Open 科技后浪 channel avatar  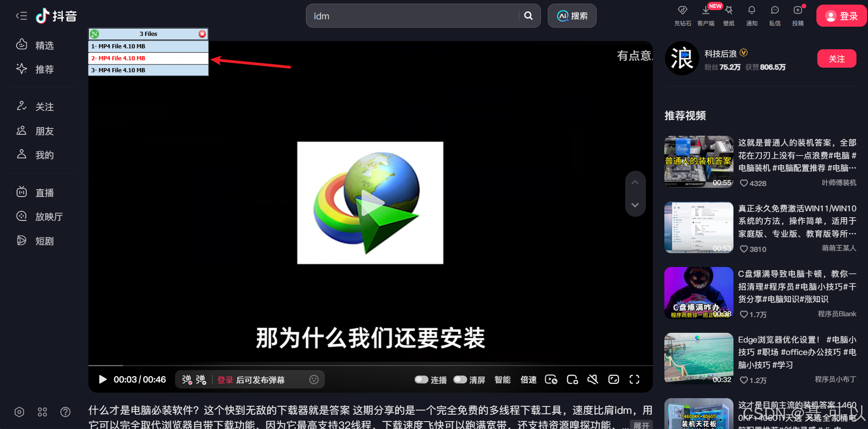[682, 58]
